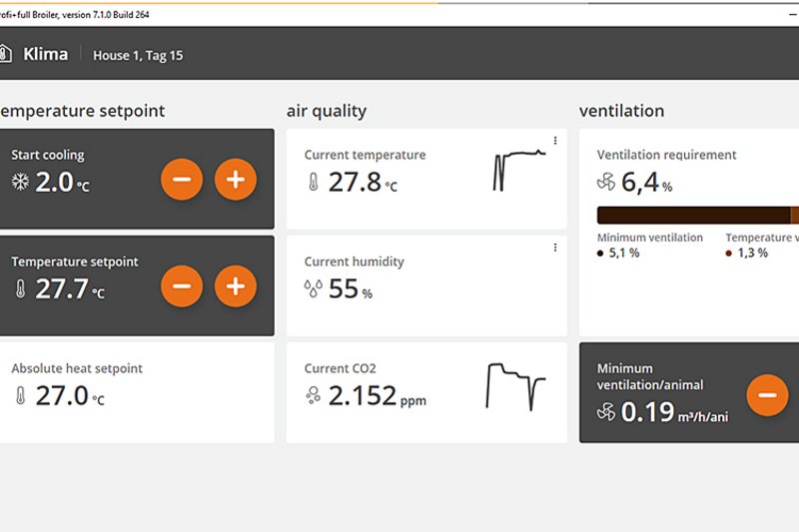Click the snowflake icon in Start cooling
This screenshot has height=532, width=799.
(20, 182)
